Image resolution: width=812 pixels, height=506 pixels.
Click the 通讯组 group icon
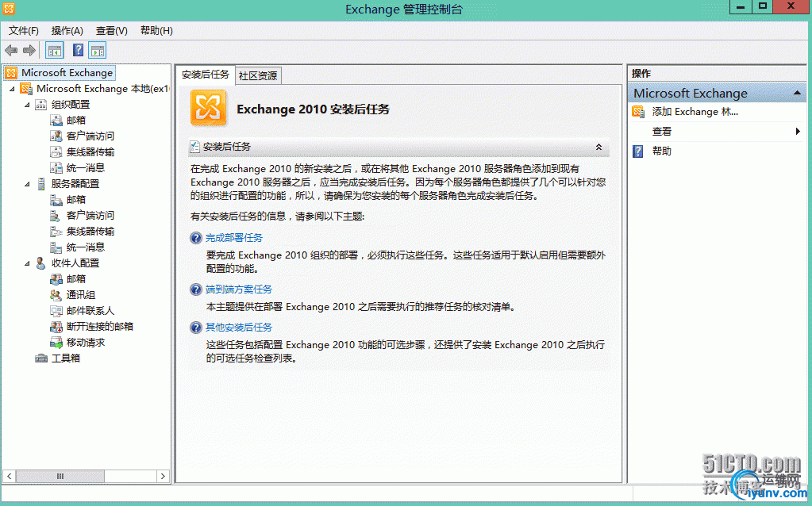point(56,295)
